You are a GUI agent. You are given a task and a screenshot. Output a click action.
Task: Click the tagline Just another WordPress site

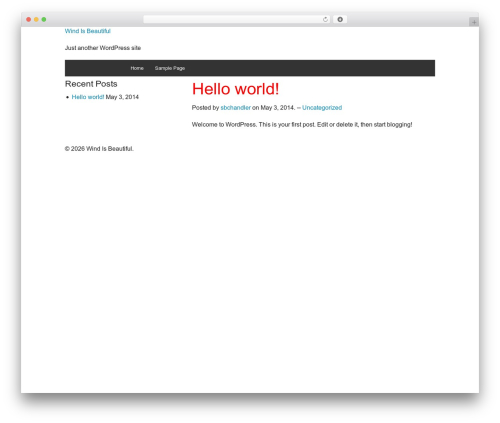(103, 48)
